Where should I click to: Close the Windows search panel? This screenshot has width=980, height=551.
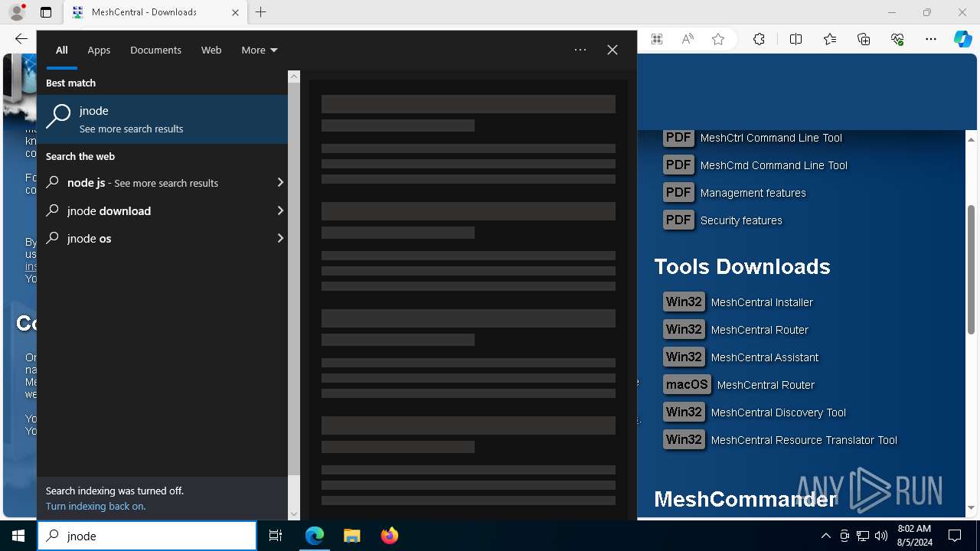coord(612,50)
